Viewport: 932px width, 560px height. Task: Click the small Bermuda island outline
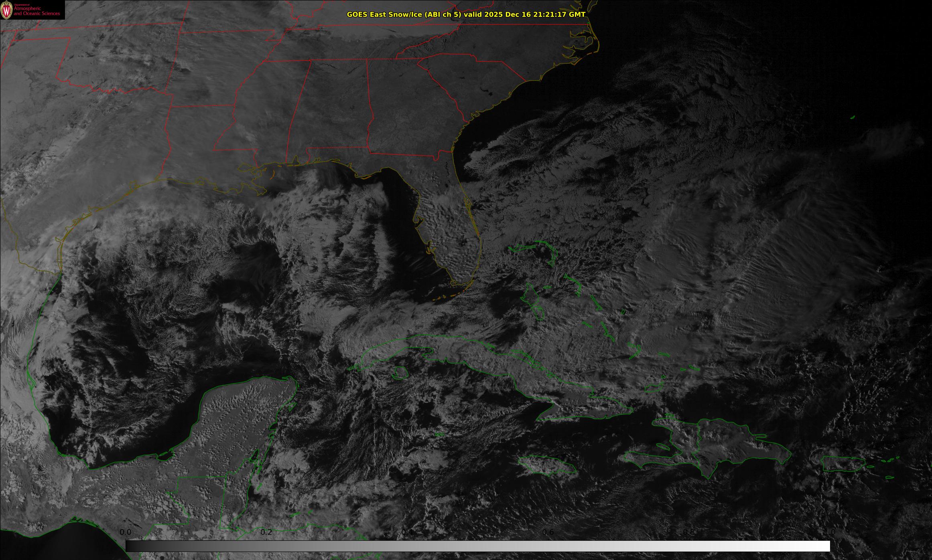tap(852, 117)
